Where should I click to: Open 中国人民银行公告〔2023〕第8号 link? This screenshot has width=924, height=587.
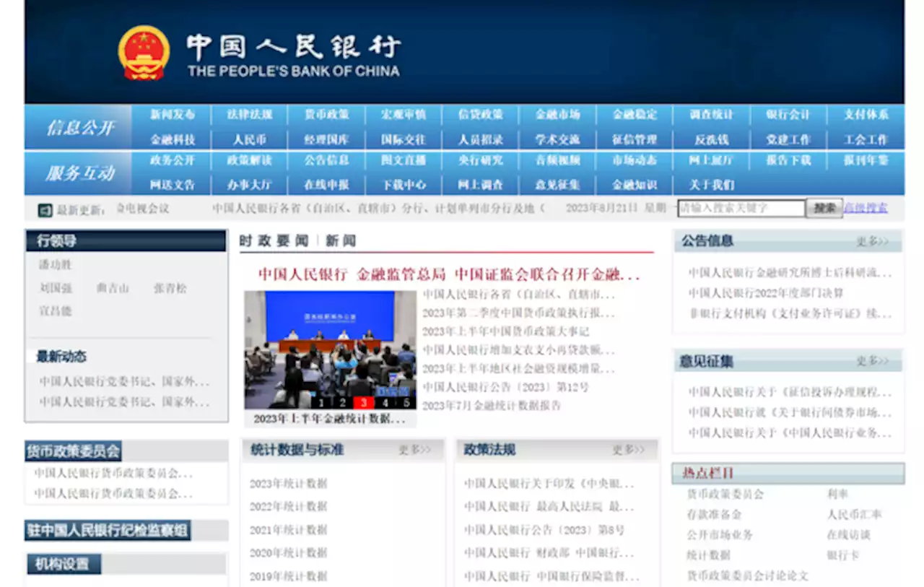[x=544, y=530]
